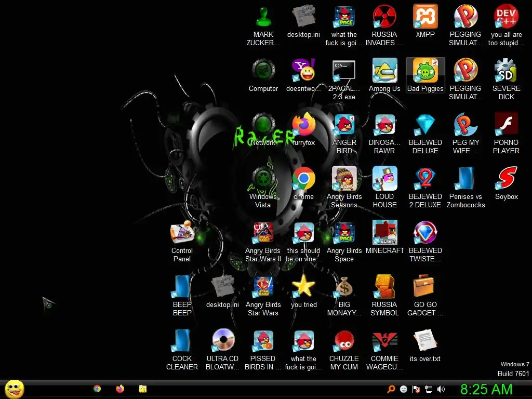Open the file explorer taskbar icon
The image size is (532, 399).
[142, 389]
